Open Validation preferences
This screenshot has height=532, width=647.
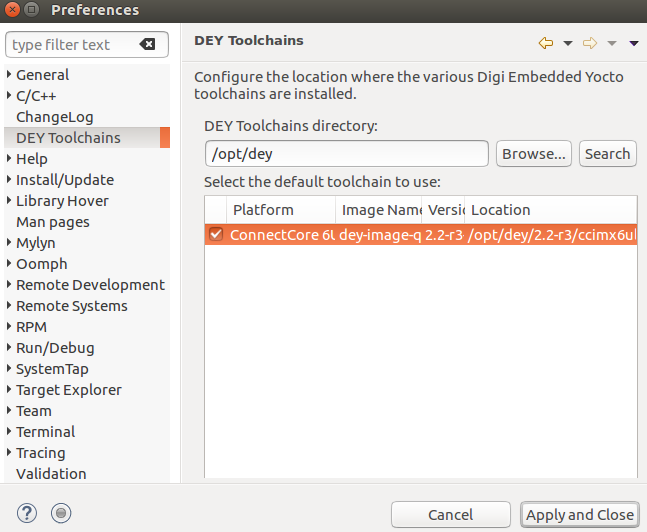tap(51, 474)
